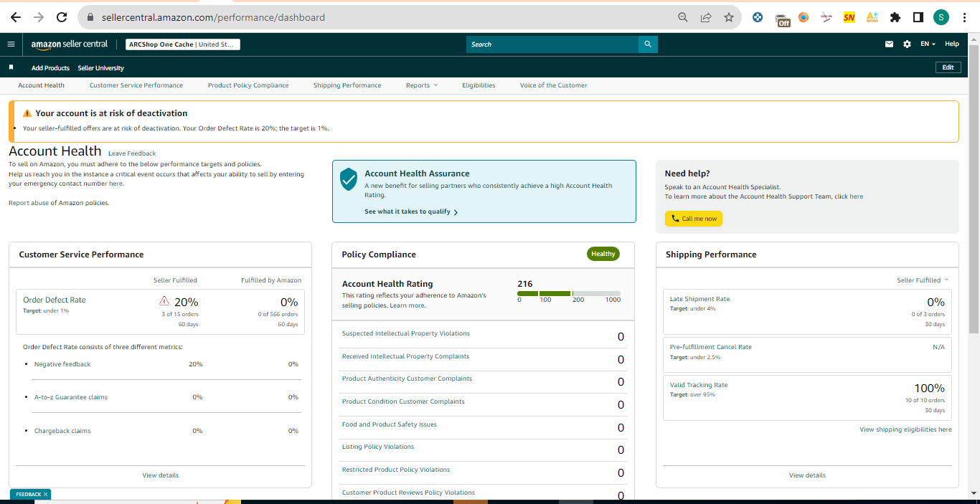
Task: Open Seller Fulfilled shipping dropdown
Action: tap(923, 280)
